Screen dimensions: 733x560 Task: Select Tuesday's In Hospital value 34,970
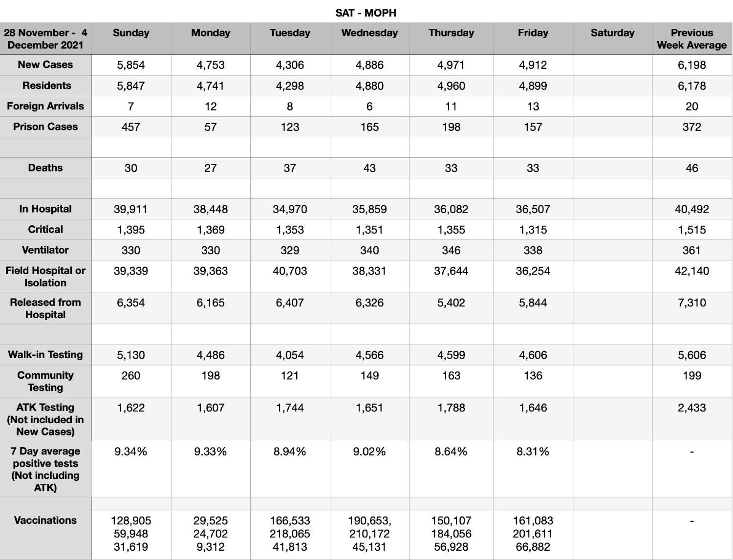[x=290, y=209]
